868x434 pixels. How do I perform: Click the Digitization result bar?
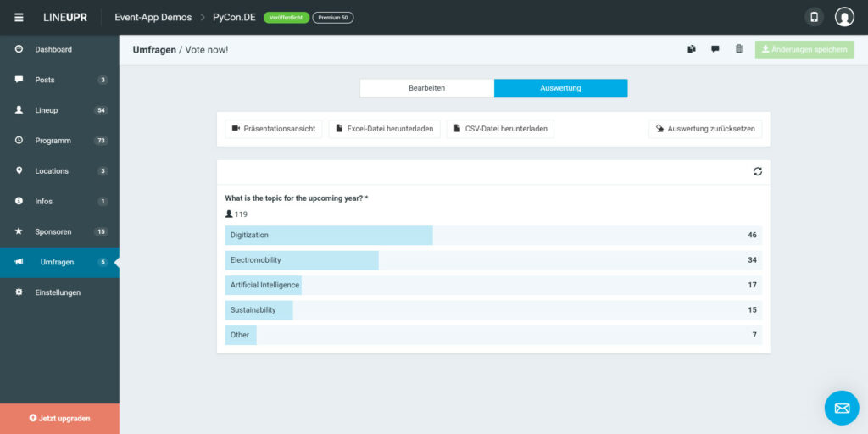(x=493, y=236)
